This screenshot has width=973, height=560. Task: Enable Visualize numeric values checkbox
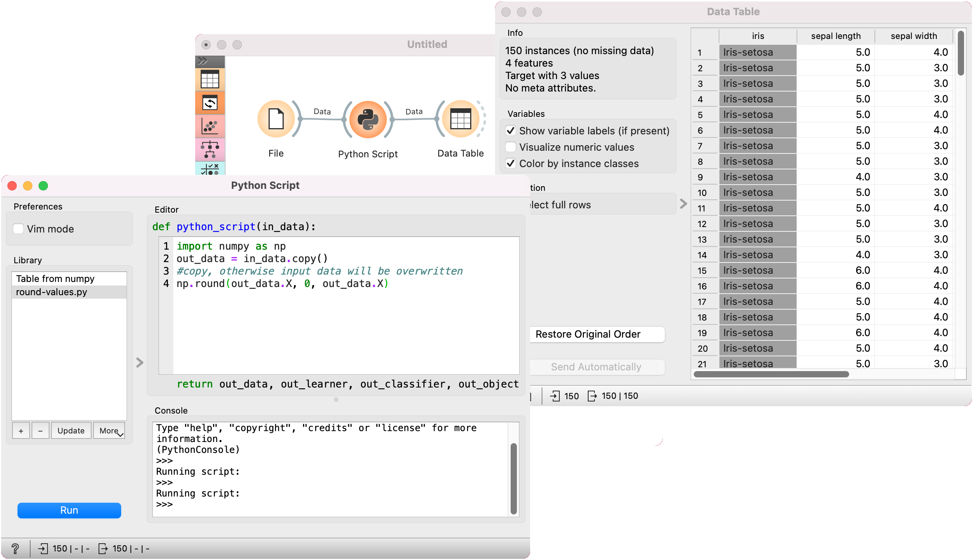click(511, 147)
